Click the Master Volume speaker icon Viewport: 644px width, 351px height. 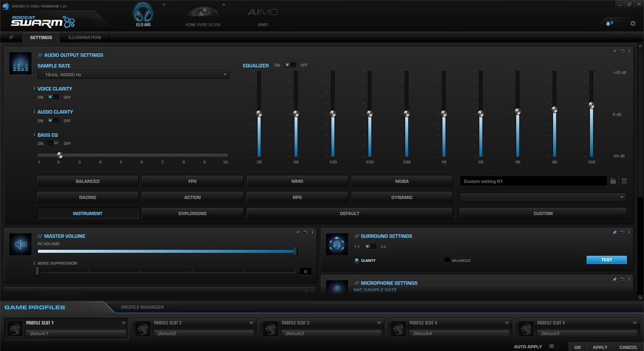pos(20,245)
